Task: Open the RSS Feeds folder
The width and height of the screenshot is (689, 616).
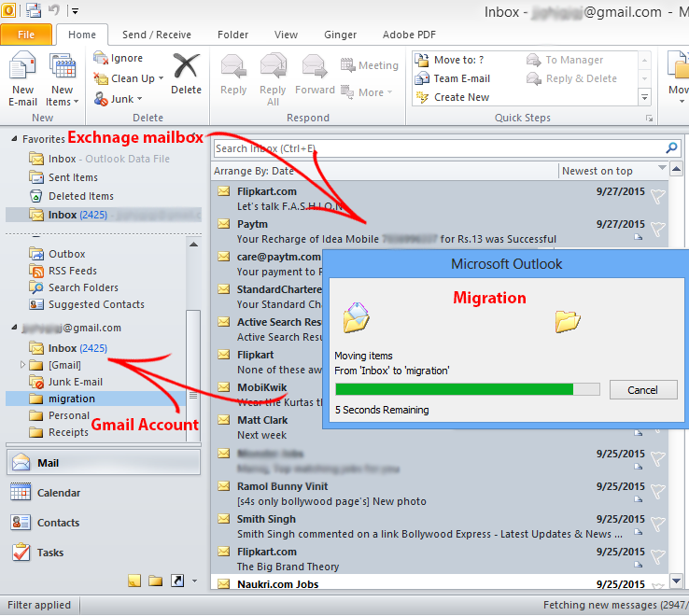Action: [63, 271]
